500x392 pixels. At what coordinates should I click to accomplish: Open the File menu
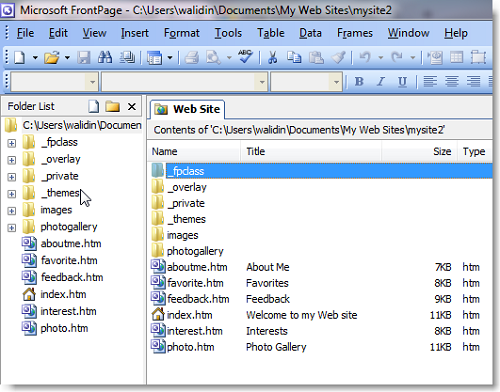coord(25,33)
